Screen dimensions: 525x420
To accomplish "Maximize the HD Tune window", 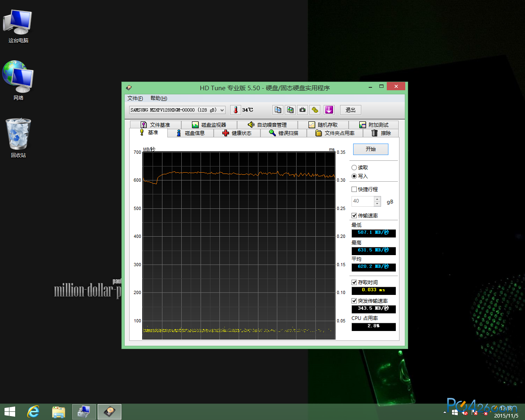I will [x=381, y=87].
